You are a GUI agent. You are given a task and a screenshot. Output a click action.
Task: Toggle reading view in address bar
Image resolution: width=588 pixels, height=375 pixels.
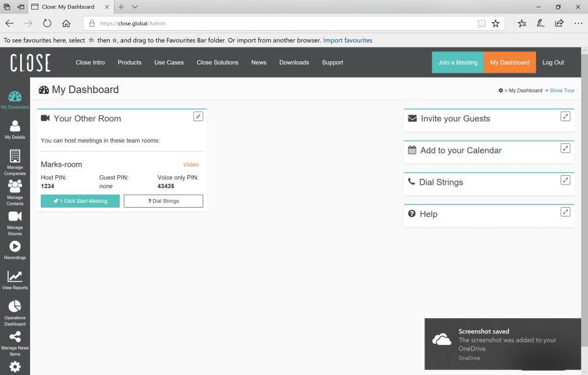(481, 23)
